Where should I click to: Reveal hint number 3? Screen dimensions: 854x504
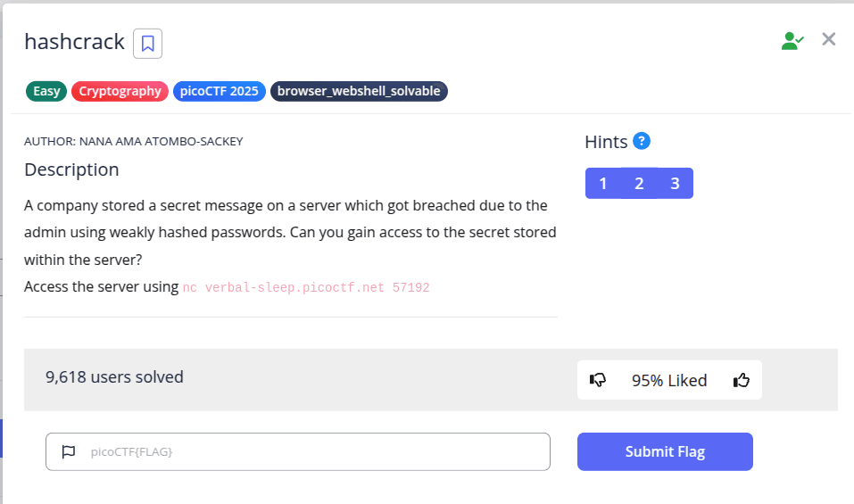[675, 184]
